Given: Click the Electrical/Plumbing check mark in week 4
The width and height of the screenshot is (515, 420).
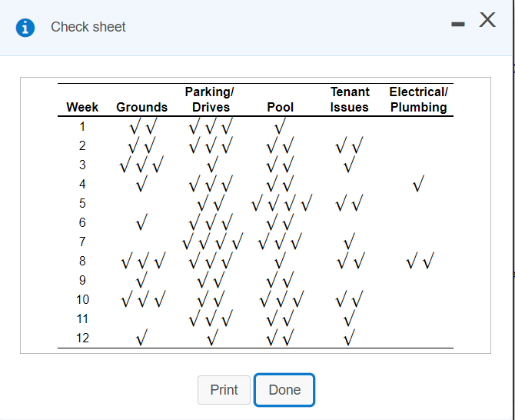Looking at the screenshot, I should point(418,185).
